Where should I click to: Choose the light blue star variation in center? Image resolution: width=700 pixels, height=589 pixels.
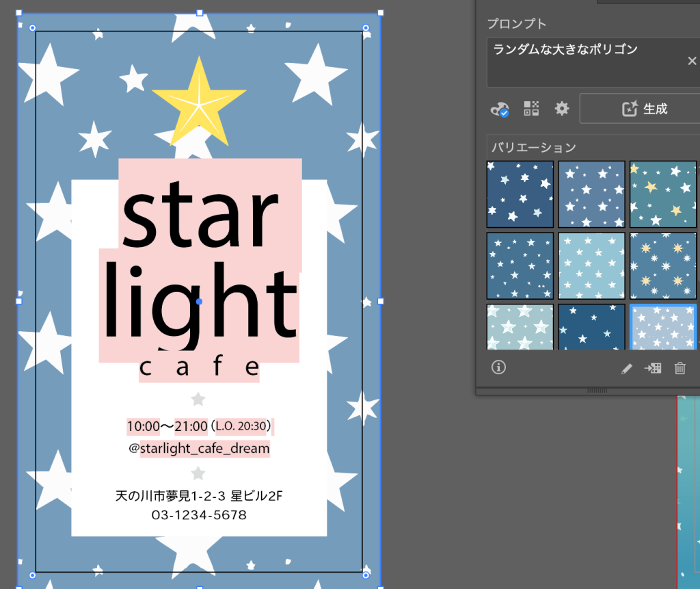[x=591, y=265]
